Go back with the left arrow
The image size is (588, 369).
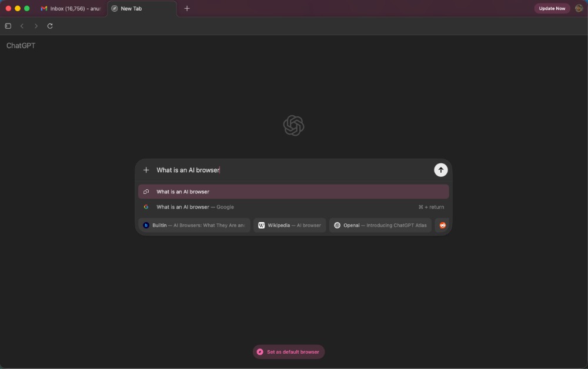tap(22, 26)
